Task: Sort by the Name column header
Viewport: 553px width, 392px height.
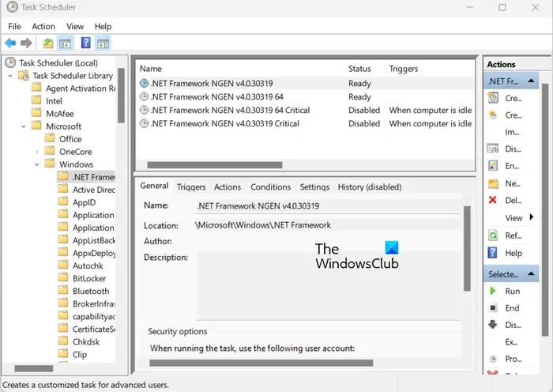Action: 151,69
